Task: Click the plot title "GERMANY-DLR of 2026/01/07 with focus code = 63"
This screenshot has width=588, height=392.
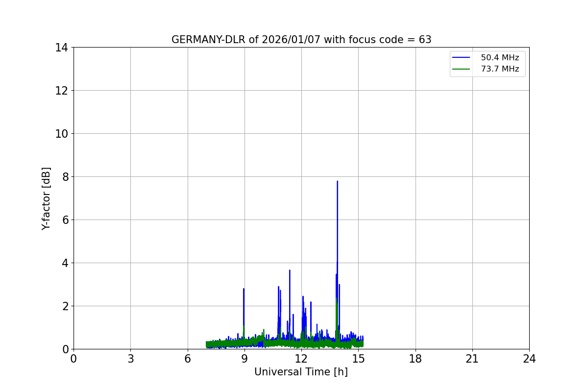Action: (x=301, y=40)
